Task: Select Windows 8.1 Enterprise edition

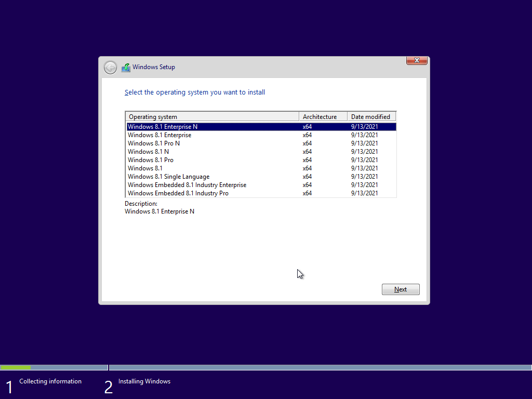Action: pyautogui.click(x=261, y=135)
